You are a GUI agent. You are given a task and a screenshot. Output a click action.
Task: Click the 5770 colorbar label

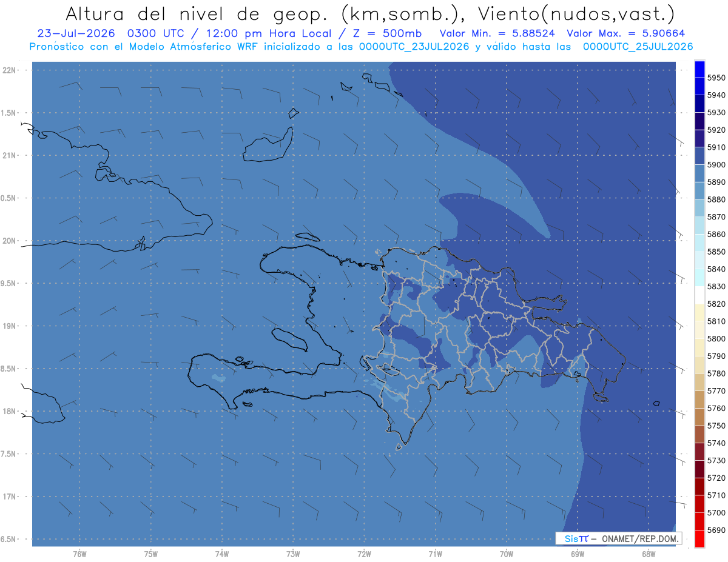click(x=716, y=391)
